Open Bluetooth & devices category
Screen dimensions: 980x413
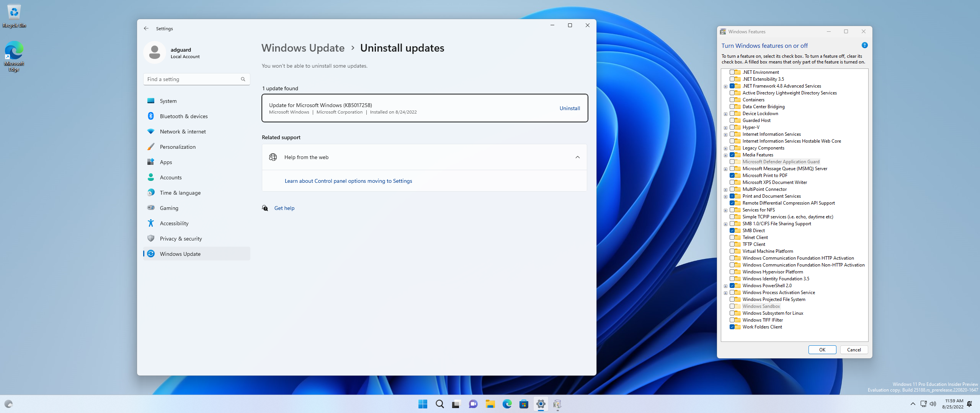click(197, 116)
